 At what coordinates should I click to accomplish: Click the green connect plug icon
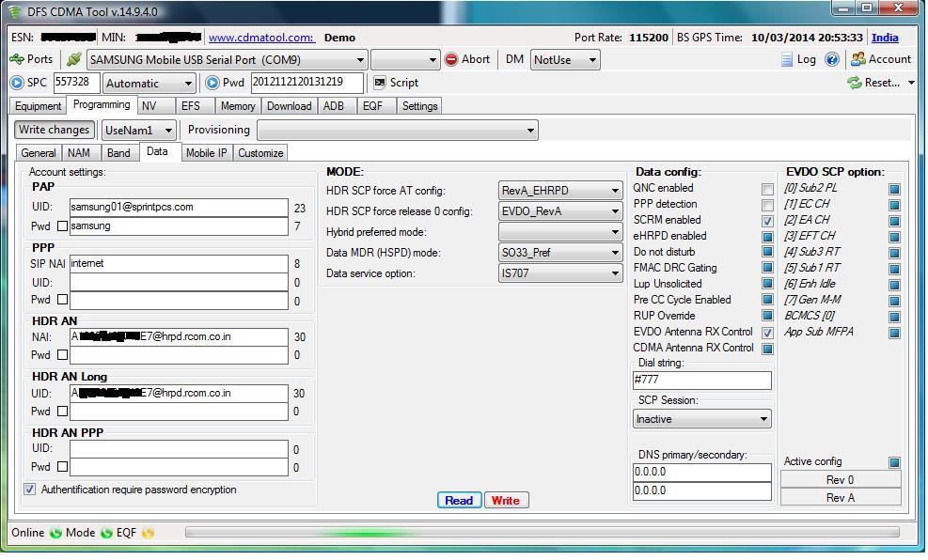(x=74, y=59)
